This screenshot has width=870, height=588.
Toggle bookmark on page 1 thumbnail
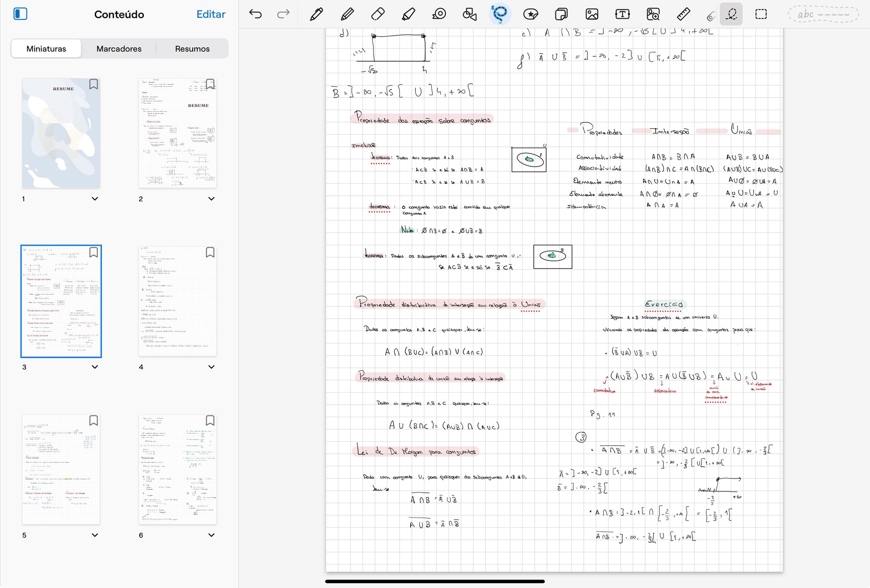point(93,84)
